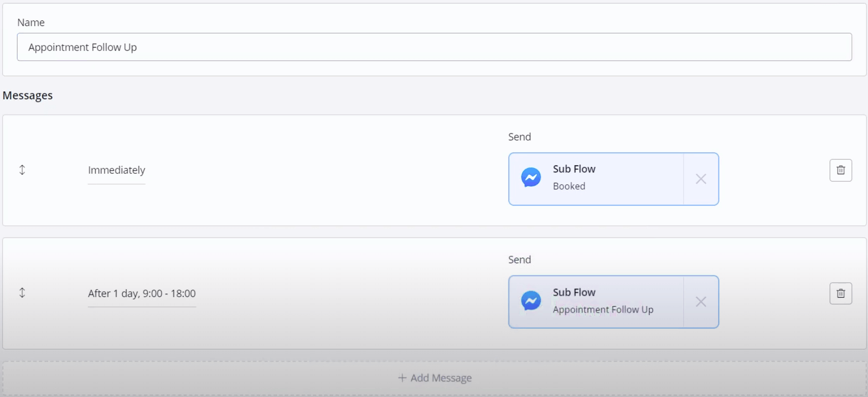
Task: Click the Add Message button
Action: point(434,378)
